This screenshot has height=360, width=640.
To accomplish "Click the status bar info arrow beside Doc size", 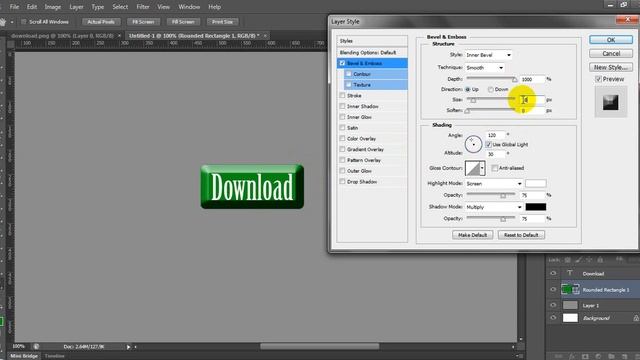I will point(128,347).
